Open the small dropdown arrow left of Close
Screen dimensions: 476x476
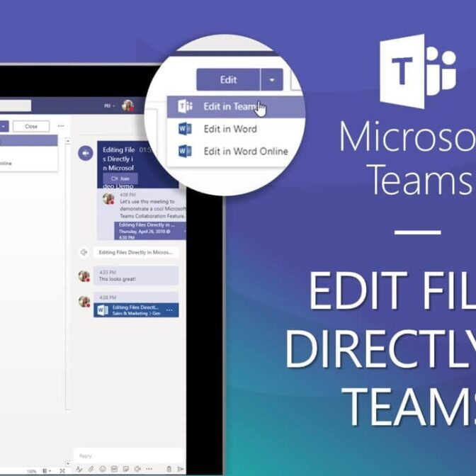coord(4,126)
